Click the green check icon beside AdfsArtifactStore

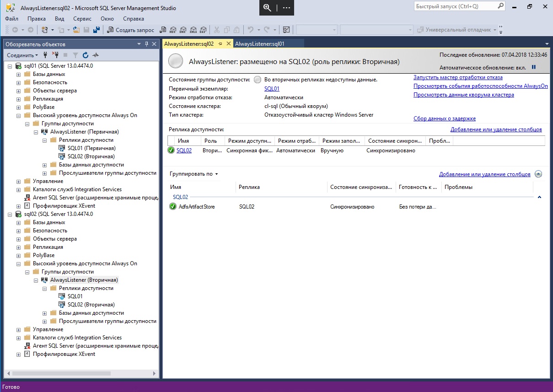tap(173, 207)
